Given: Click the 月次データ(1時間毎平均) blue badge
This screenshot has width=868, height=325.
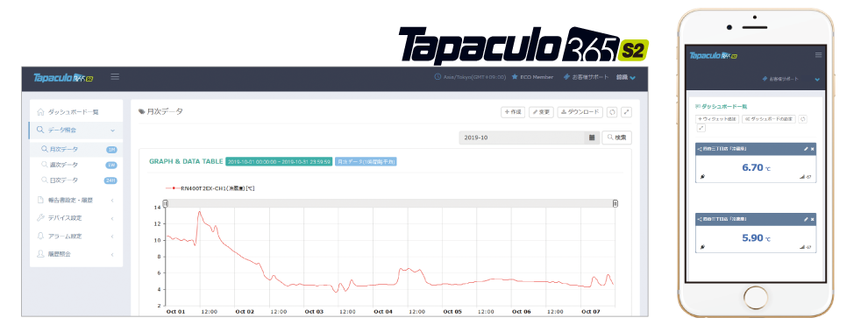Looking at the screenshot, I should coord(366,162).
